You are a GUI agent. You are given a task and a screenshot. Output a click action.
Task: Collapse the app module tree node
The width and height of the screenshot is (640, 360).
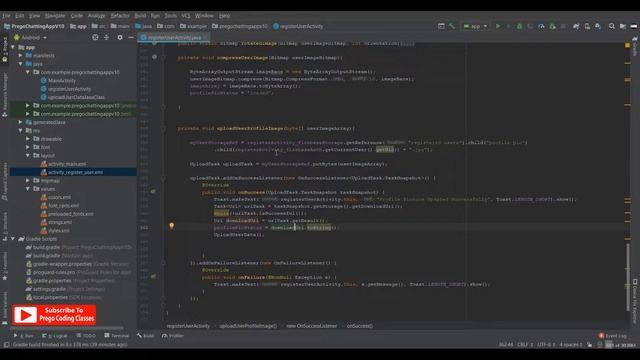click(x=13, y=47)
